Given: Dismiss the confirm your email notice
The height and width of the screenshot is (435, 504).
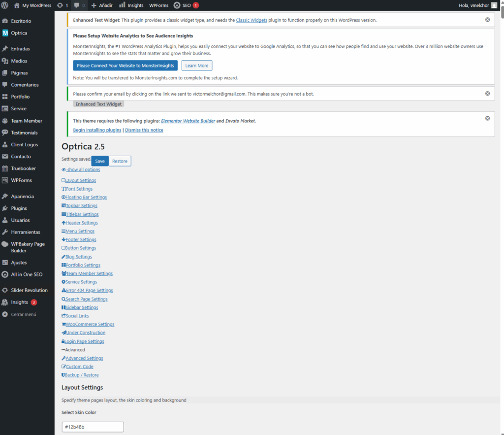Looking at the screenshot, I should [487, 93].
